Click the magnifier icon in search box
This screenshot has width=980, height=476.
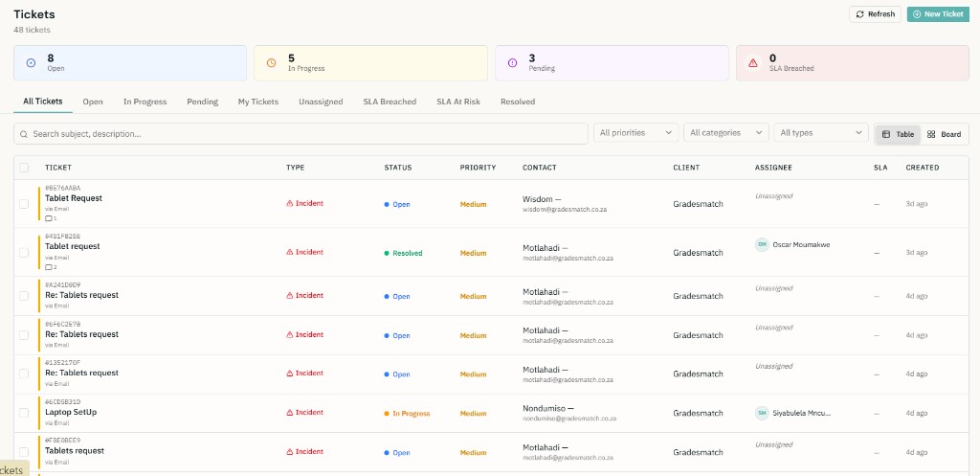pyautogui.click(x=24, y=134)
